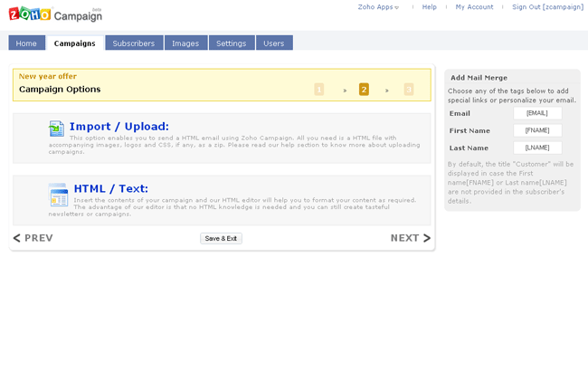
Task: Expand the Zoho Apps dropdown
Action: (378, 7)
